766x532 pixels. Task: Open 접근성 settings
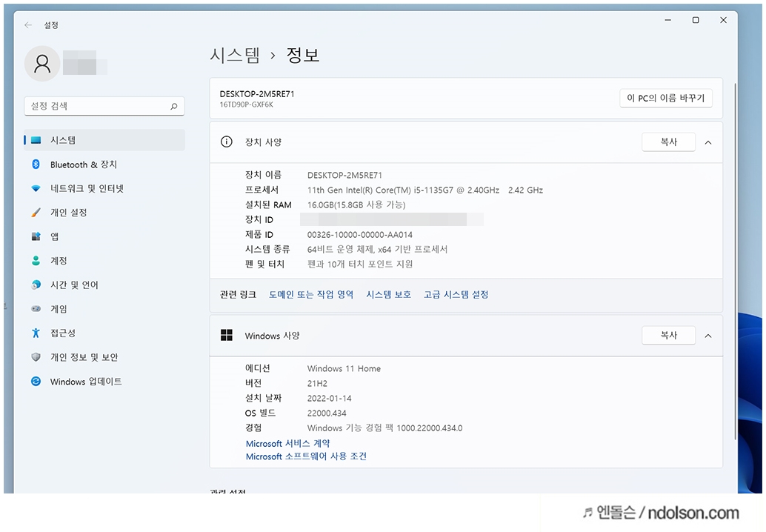point(104,333)
